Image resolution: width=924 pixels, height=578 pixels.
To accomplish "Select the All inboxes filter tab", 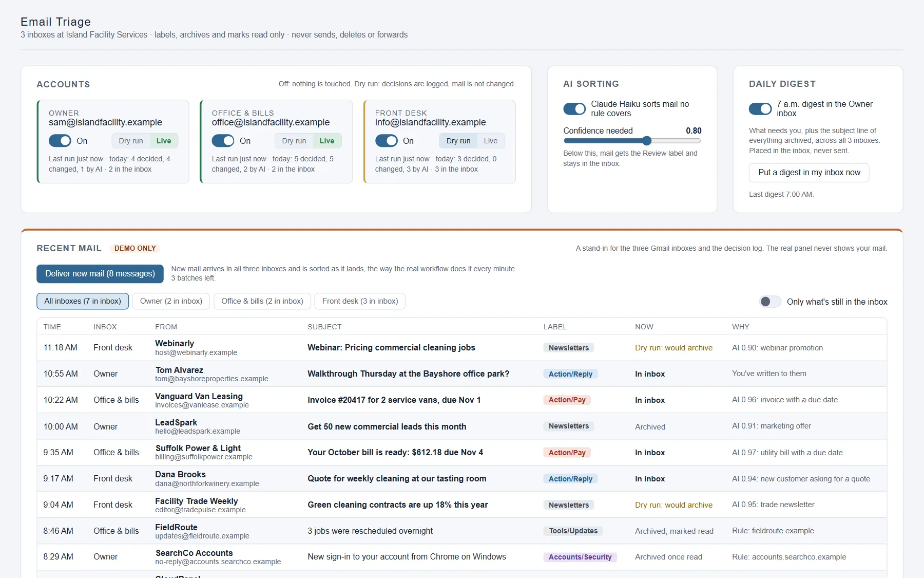I will pyautogui.click(x=83, y=301).
